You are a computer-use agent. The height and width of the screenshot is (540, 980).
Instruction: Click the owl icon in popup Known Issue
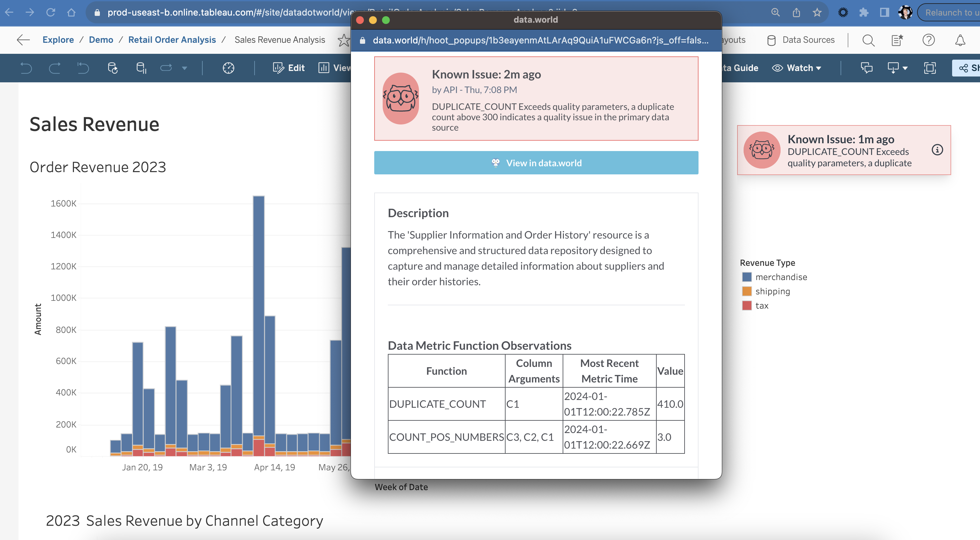coord(400,99)
